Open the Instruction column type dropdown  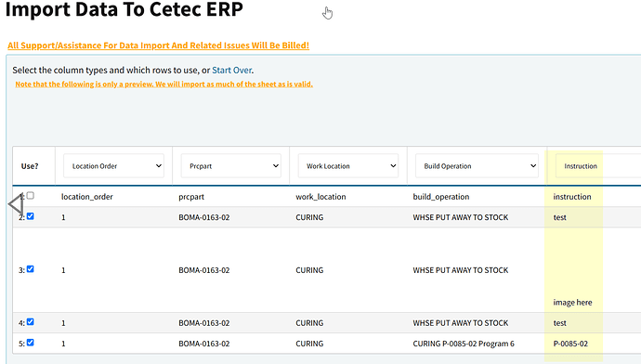coord(598,166)
